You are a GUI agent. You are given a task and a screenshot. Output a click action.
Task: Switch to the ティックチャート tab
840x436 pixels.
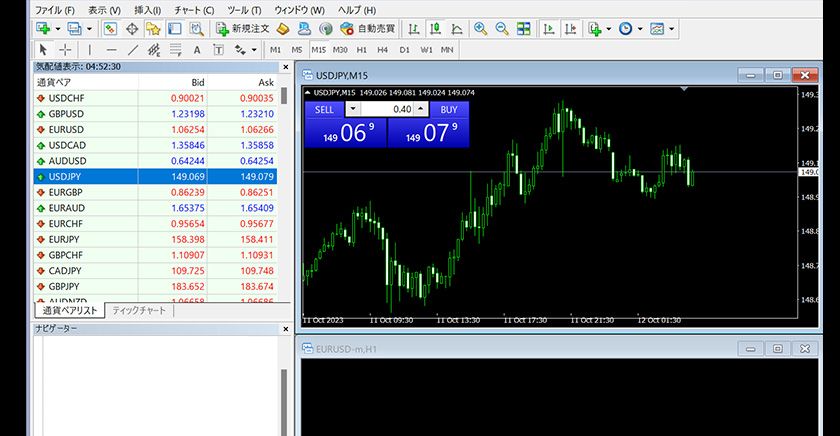140,311
